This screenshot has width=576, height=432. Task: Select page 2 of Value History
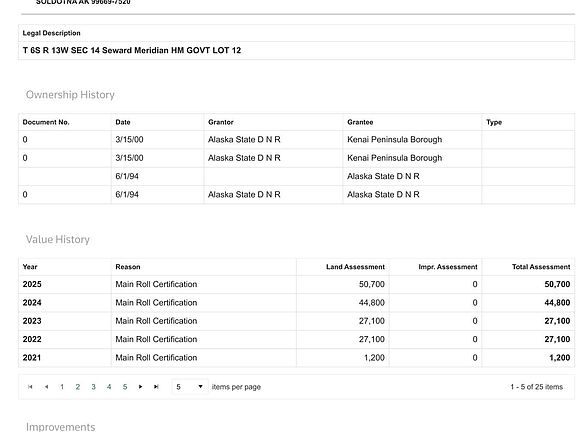pyautogui.click(x=78, y=387)
